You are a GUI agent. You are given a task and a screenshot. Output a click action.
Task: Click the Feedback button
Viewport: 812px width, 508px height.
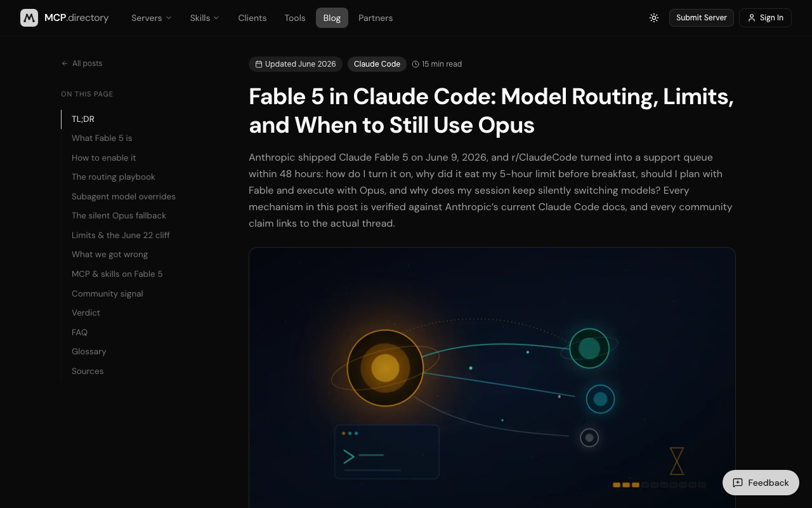[761, 483]
